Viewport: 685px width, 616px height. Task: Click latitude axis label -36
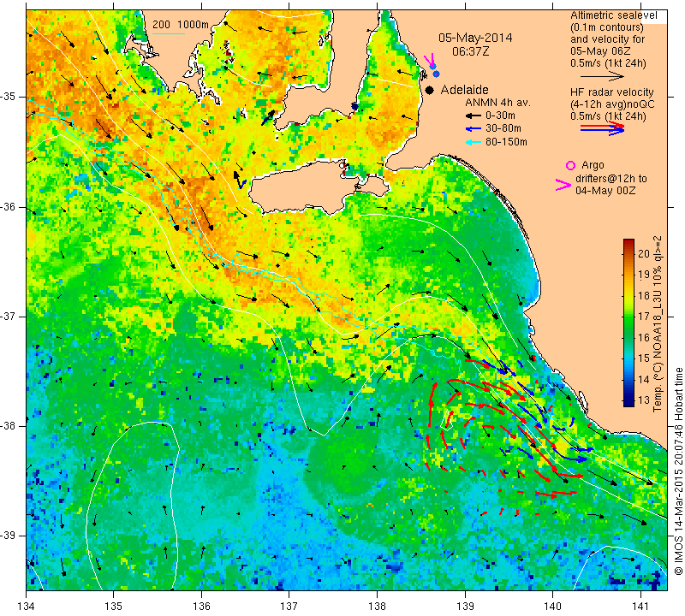[x=8, y=206]
